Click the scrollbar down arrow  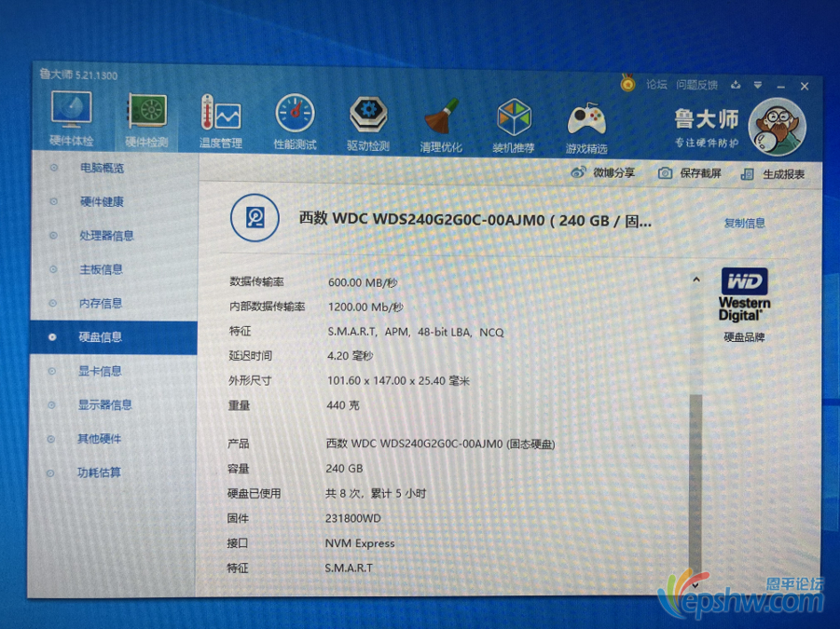(x=695, y=585)
